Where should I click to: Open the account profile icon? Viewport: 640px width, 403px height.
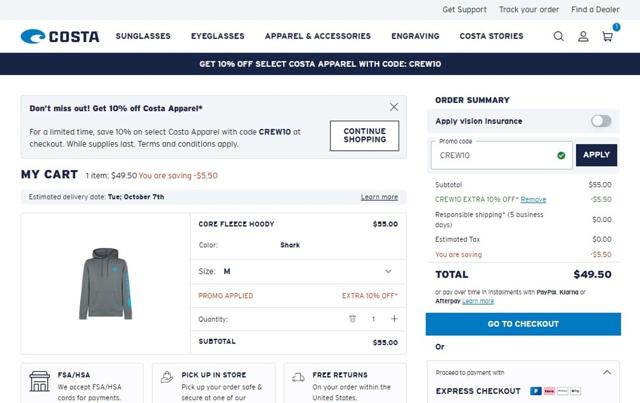pyautogui.click(x=583, y=37)
